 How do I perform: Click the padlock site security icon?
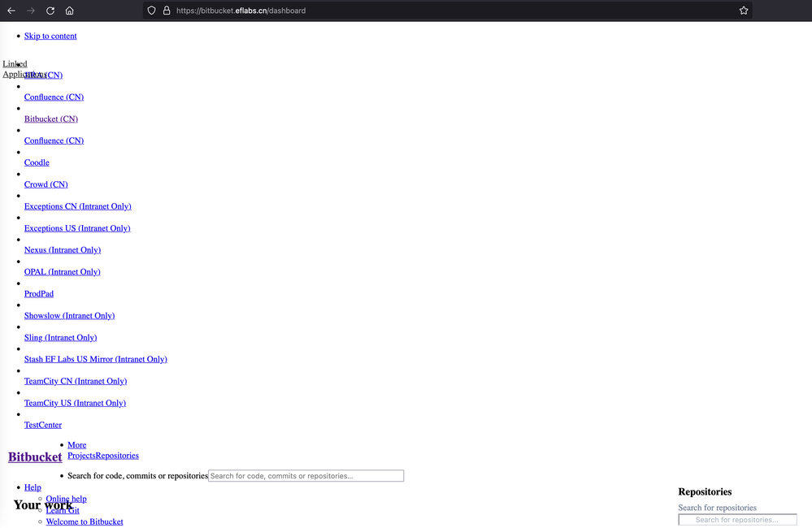167,11
